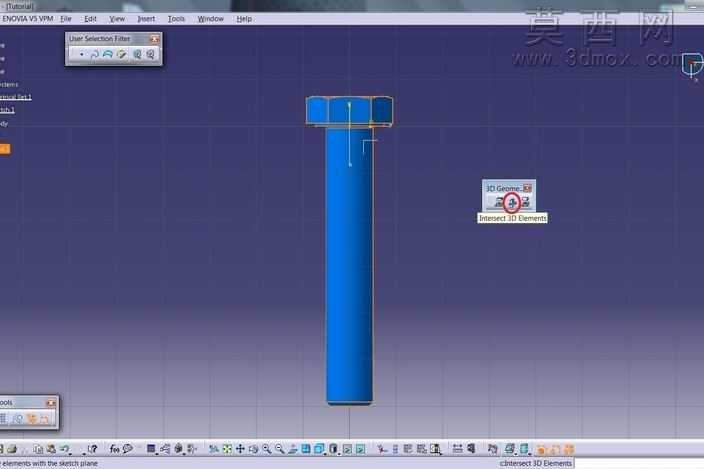Image resolution: width=704 pixels, height=469 pixels.
Task: Select the blue bolt shank body
Action: point(349,265)
